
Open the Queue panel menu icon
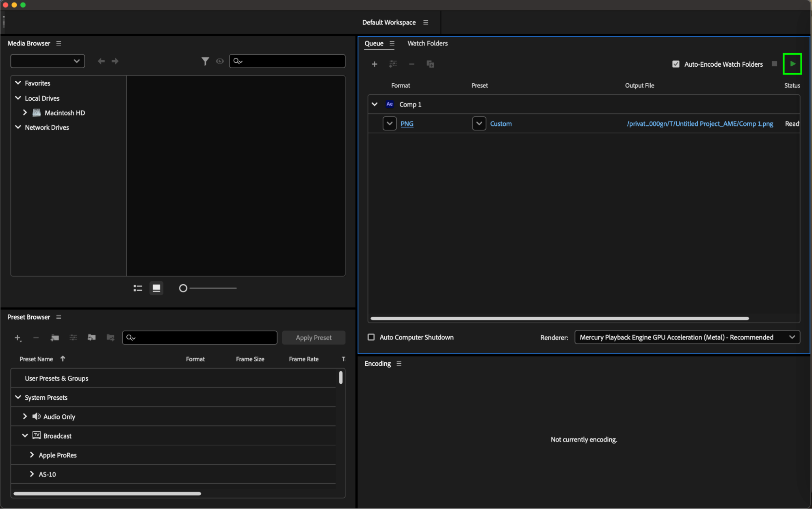(392, 43)
